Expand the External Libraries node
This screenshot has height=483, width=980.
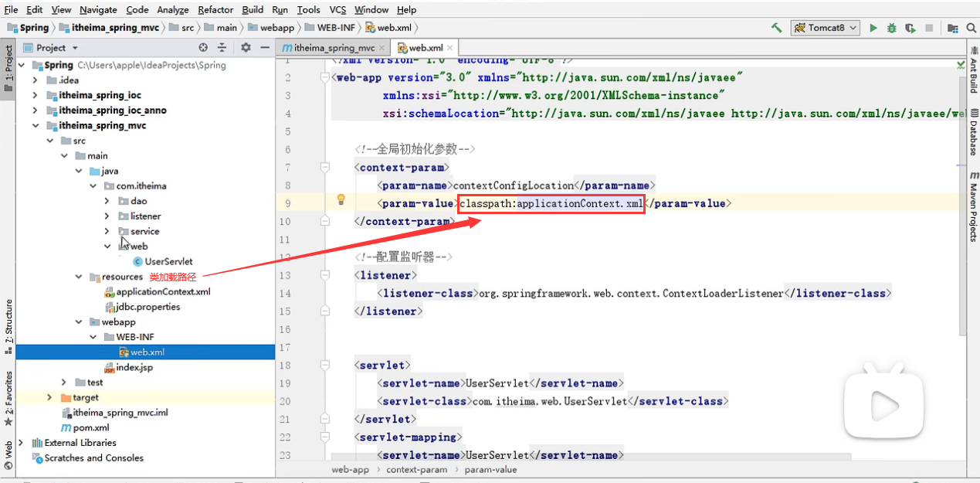[x=22, y=443]
